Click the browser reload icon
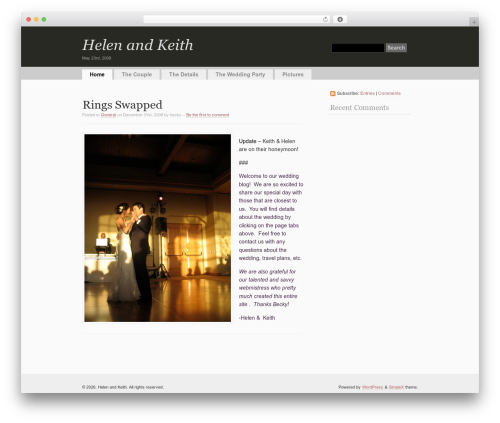This screenshot has height=423, width=500. click(325, 19)
